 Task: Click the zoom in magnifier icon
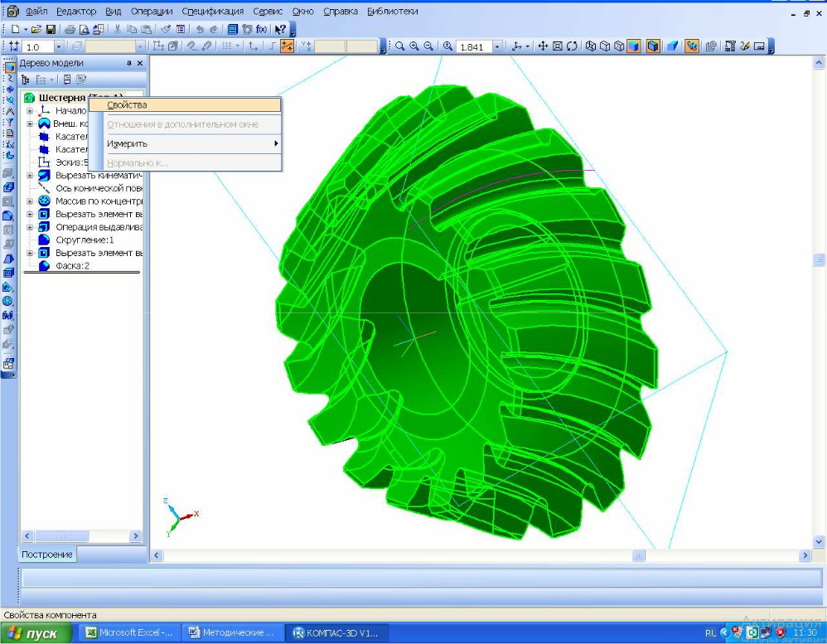(413, 46)
